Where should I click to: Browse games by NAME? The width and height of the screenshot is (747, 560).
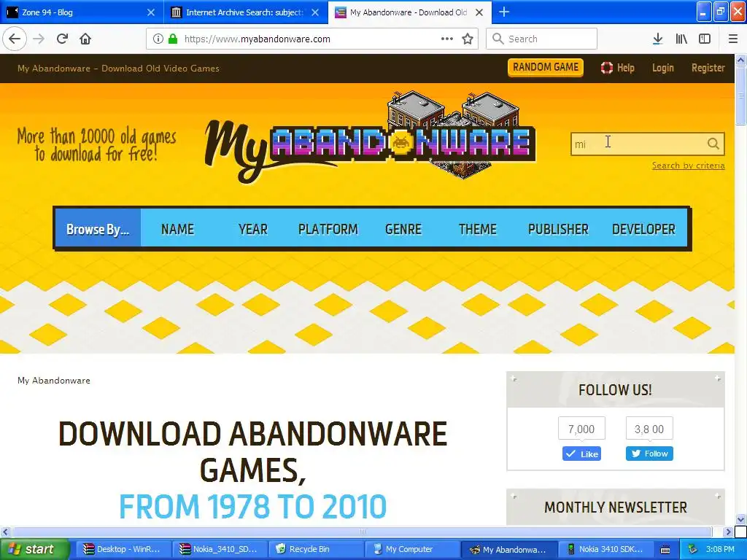tap(177, 229)
